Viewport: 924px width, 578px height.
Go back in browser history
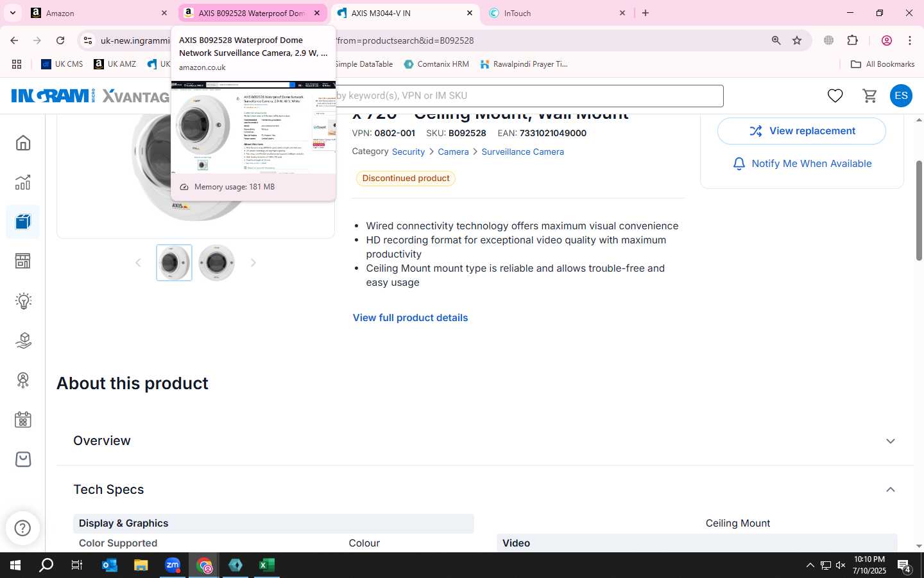point(14,40)
